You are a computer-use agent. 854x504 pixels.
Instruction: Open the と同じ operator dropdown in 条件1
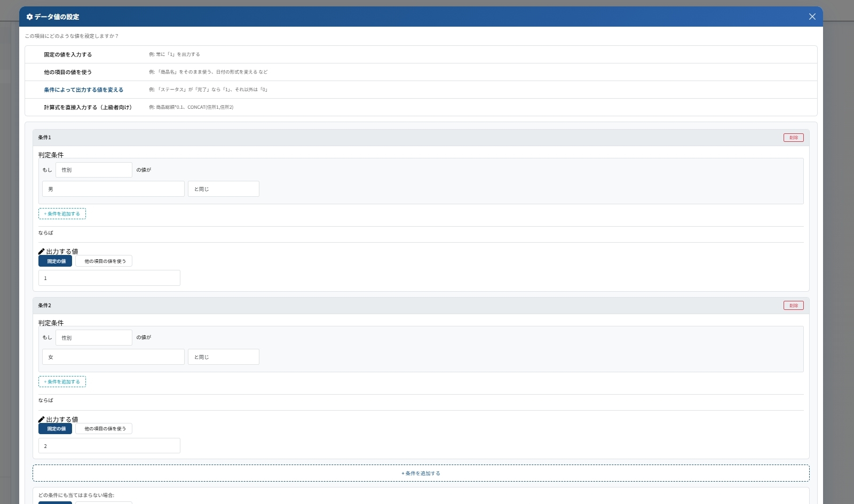pos(224,189)
